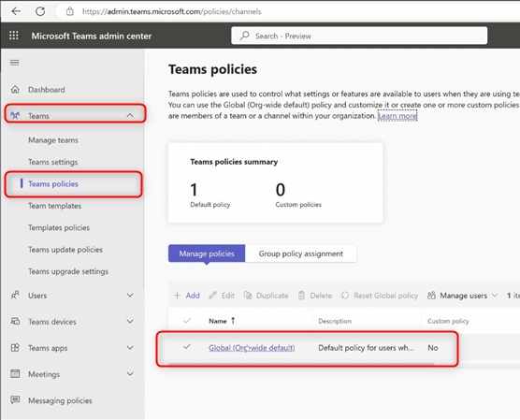Select Teams policies in sidebar
The height and width of the screenshot is (420, 520).
click(53, 183)
